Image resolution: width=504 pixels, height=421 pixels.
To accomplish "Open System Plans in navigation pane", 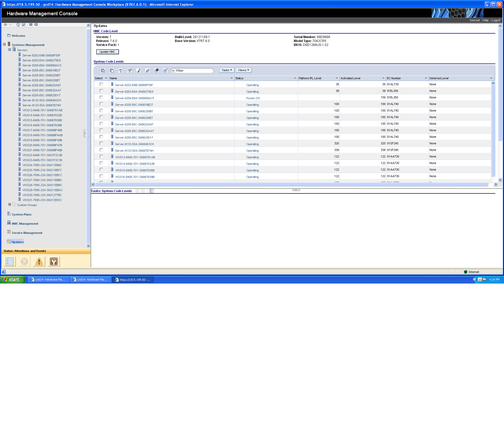I will 22,215.
